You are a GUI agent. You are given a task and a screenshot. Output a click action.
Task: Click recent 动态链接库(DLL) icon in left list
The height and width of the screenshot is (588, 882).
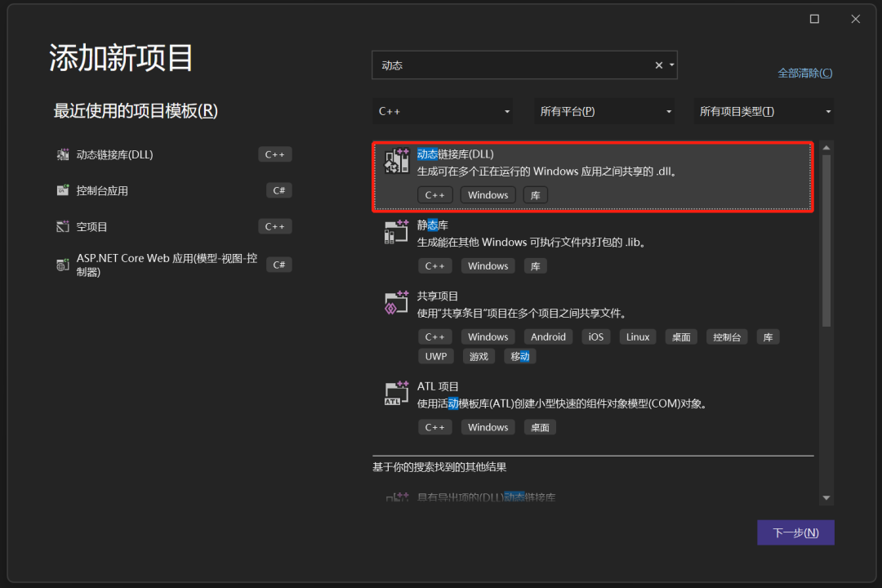pyautogui.click(x=63, y=154)
